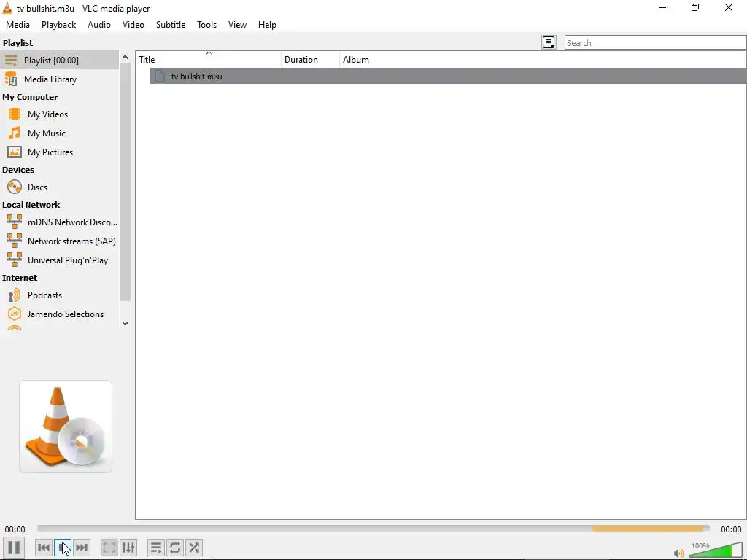Go to previous media track
The height and width of the screenshot is (560, 747).
tap(44, 548)
